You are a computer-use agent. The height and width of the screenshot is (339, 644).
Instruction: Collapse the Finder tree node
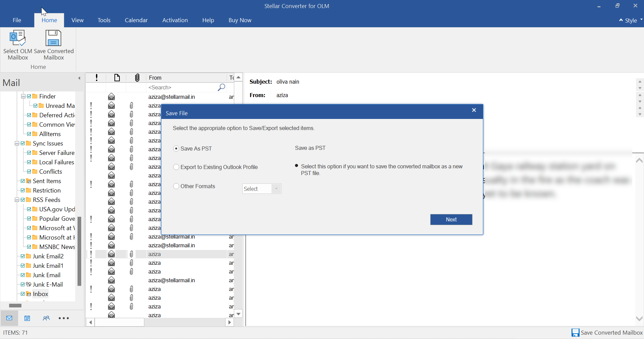[x=23, y=96]
